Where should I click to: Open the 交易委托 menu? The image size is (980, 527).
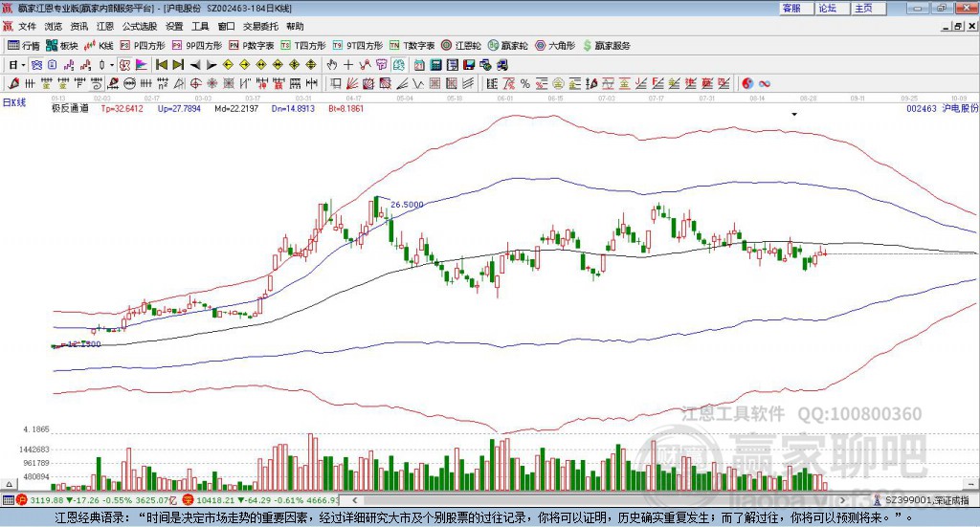260,26
